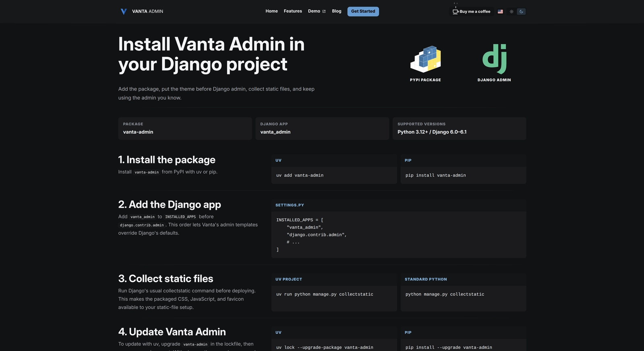Open the US flag language selector
Image resolution: width=644 pixels, height=351 pixels.
pyautogui.click(x=500, y=12)
